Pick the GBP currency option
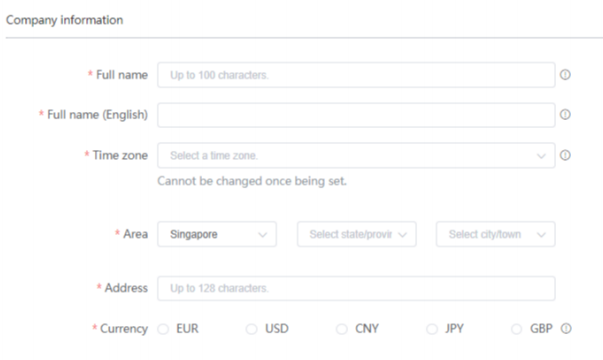Viewport: 603px width, 360px height. point(516,329)
